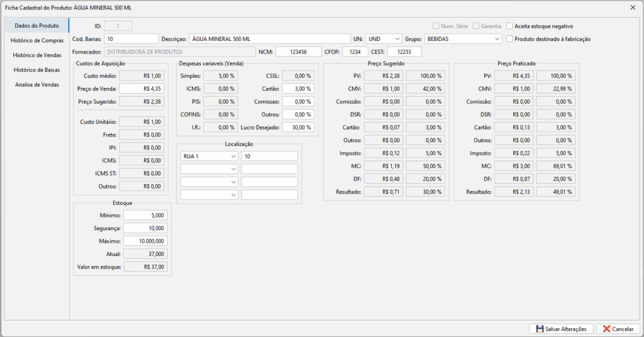Open the second empty Localização dropdown
Image resolution: width=644 pixels, height=337 pixels.
(x=209, y=182)
